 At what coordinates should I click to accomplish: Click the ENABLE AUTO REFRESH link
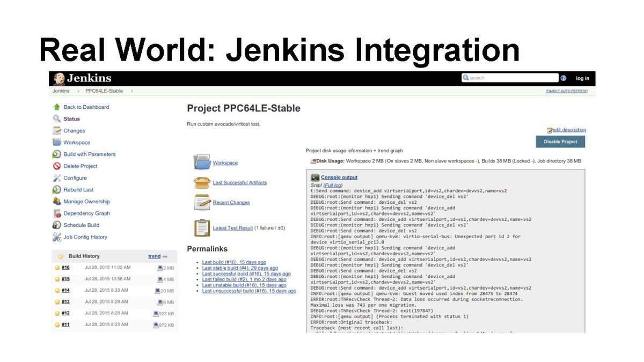[x=566, y=91]
